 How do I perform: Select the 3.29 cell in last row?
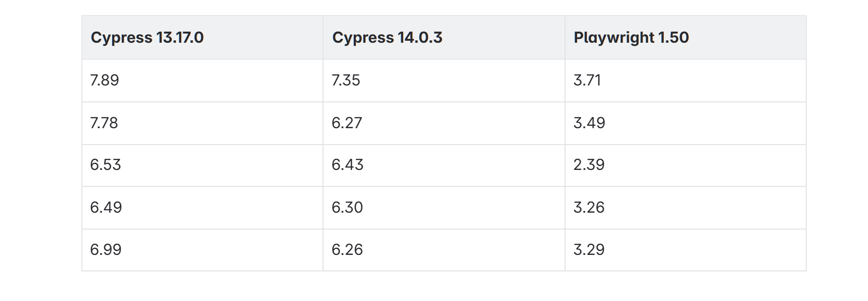click(685, 250)
